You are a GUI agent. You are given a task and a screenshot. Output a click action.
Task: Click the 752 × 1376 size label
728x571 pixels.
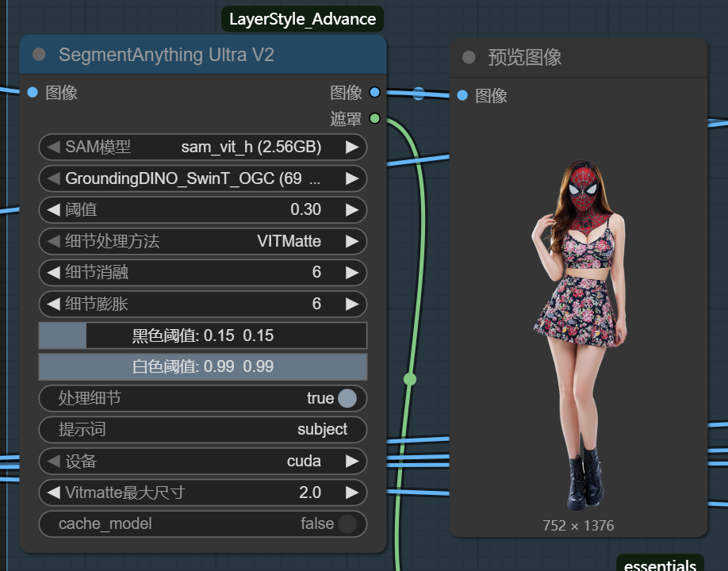click(578, 526)
